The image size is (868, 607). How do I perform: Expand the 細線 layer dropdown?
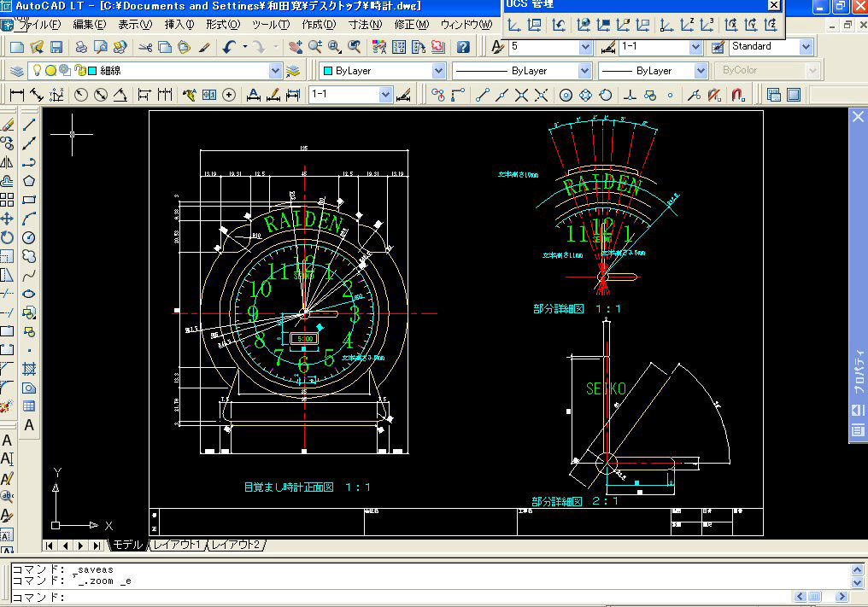pyautogui.click(x=275, y=71)
